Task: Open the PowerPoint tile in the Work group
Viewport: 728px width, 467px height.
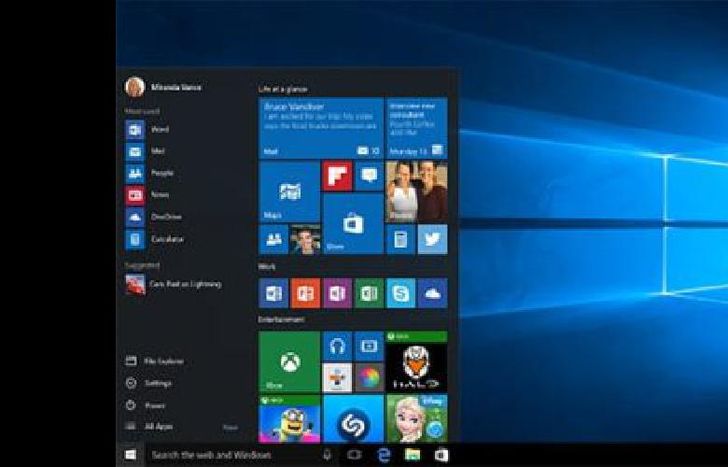Action: point(305,293)
